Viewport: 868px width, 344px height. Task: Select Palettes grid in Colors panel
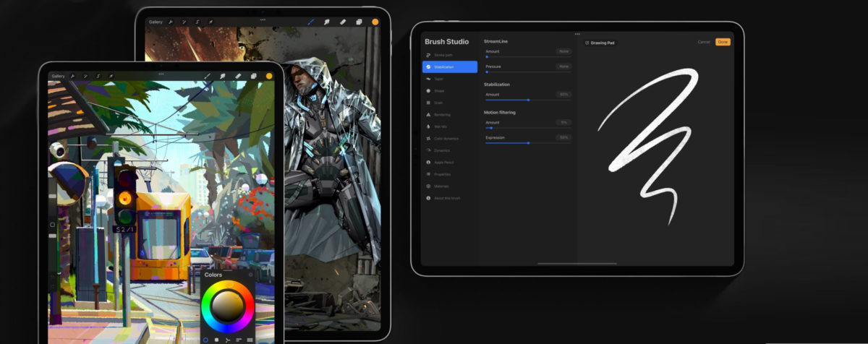click(x=250, y=340)
